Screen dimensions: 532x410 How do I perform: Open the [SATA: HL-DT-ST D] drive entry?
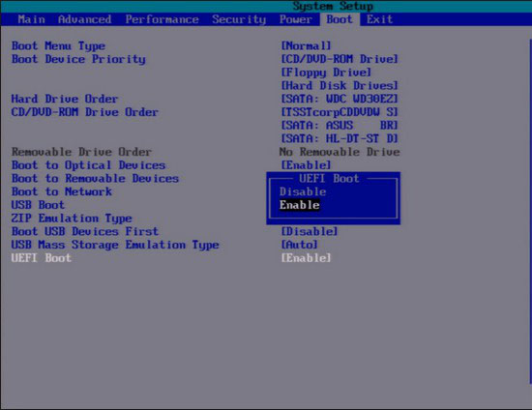pos(340,138)
